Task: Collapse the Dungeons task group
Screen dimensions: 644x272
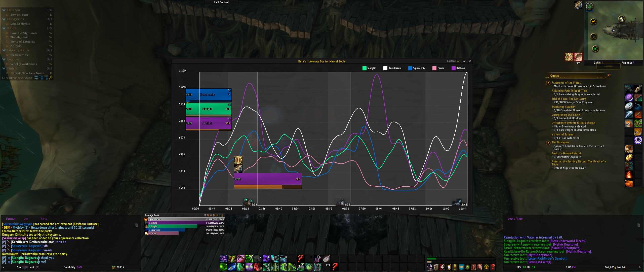Action: tap(4, 19)
